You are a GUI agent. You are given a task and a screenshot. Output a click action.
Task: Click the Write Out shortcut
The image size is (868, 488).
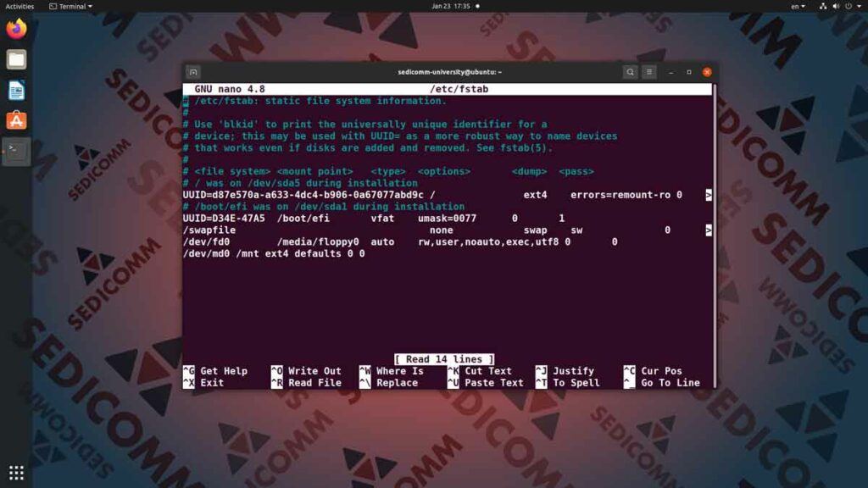click(x=306, y=371)
